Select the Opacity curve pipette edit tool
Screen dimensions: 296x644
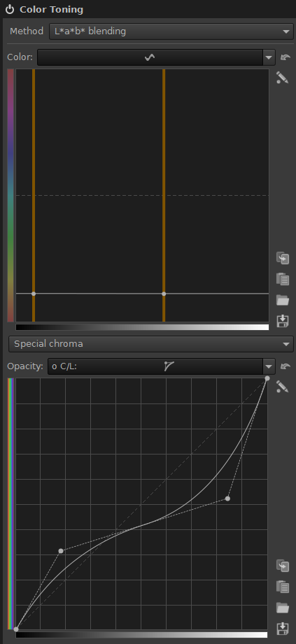coord(283,387)
